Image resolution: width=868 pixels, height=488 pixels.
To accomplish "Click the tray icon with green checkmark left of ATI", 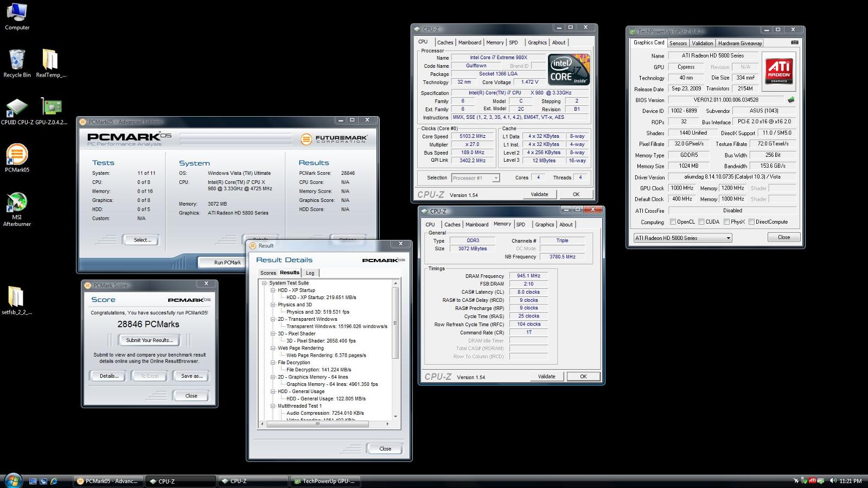I will (x=804, y=481).
